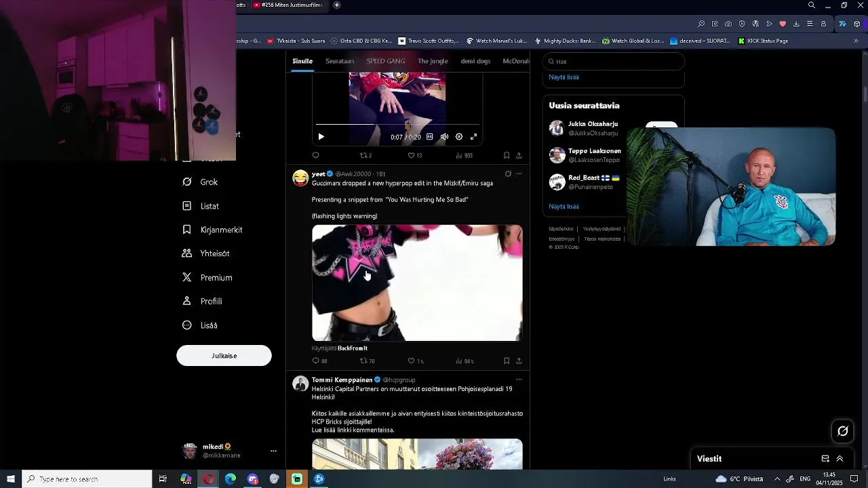Screen dimensions: 868x488
Task: Click taskbar search box
Action: [87, 479]
